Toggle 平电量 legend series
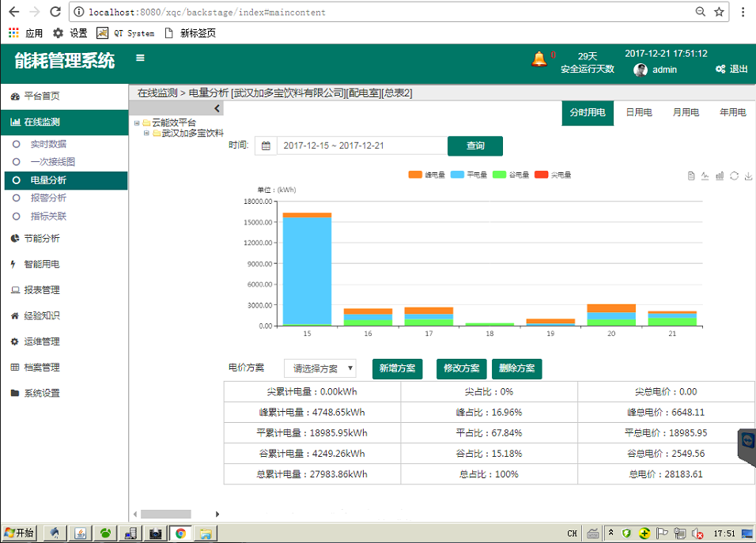 [469, 175]
